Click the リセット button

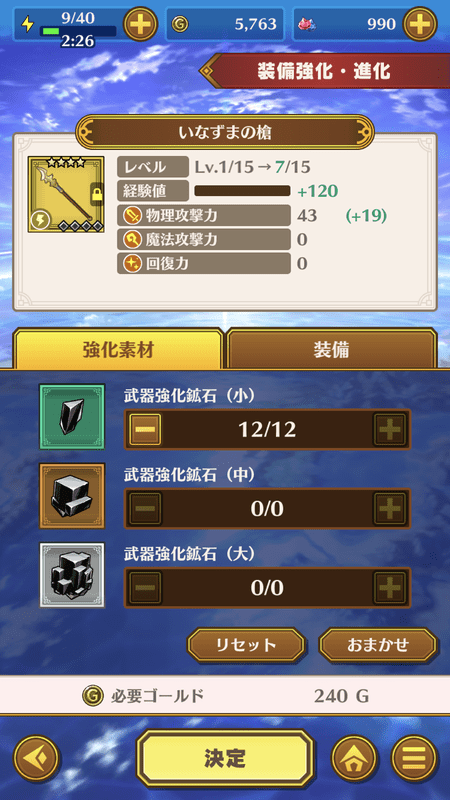tap(246, 645)
